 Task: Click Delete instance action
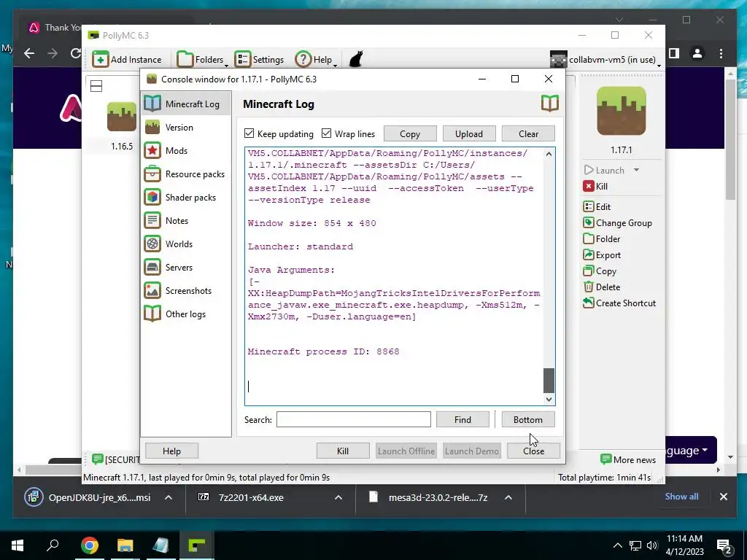(x=602, y=287)
